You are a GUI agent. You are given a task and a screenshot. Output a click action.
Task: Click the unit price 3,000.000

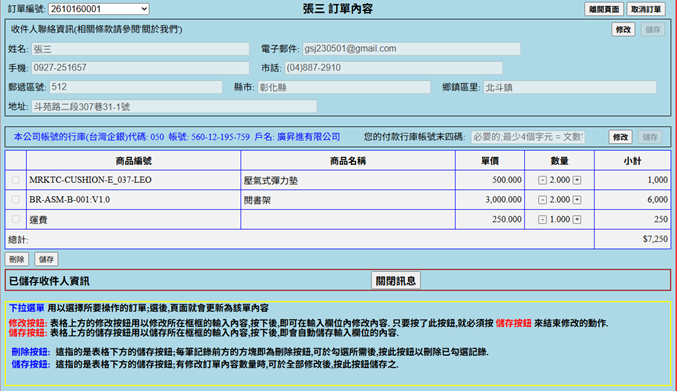tap(503, 200)
